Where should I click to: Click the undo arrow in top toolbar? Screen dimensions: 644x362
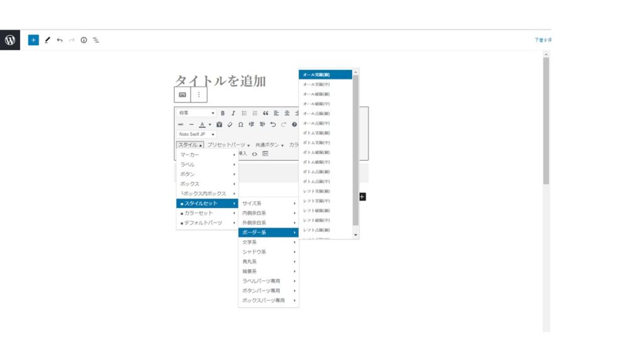[x=60, y=40]
